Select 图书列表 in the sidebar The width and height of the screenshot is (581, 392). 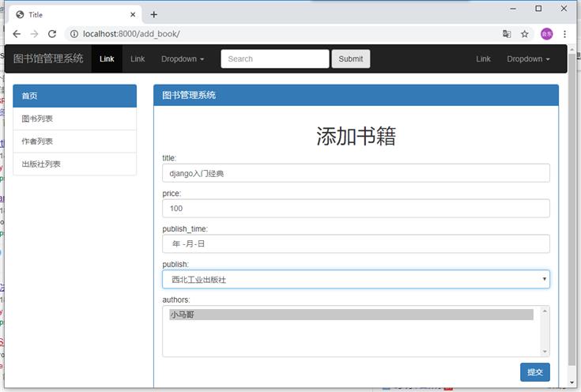(75, 119)
